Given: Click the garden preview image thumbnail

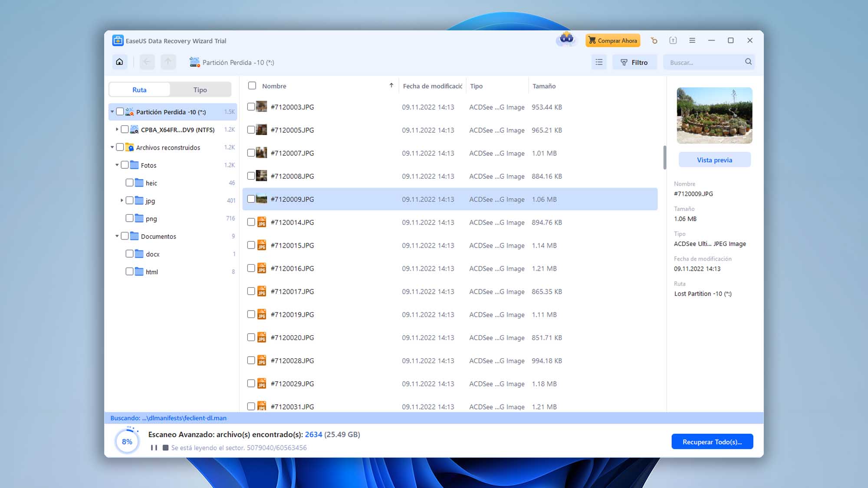Looking at the screenshot, I should tap(714, 115).
